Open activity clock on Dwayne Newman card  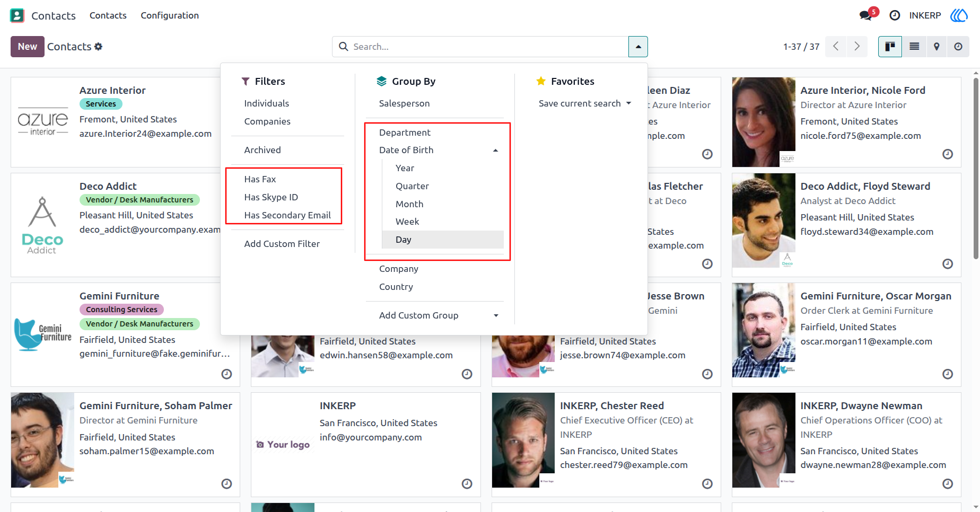click(948, 484)
